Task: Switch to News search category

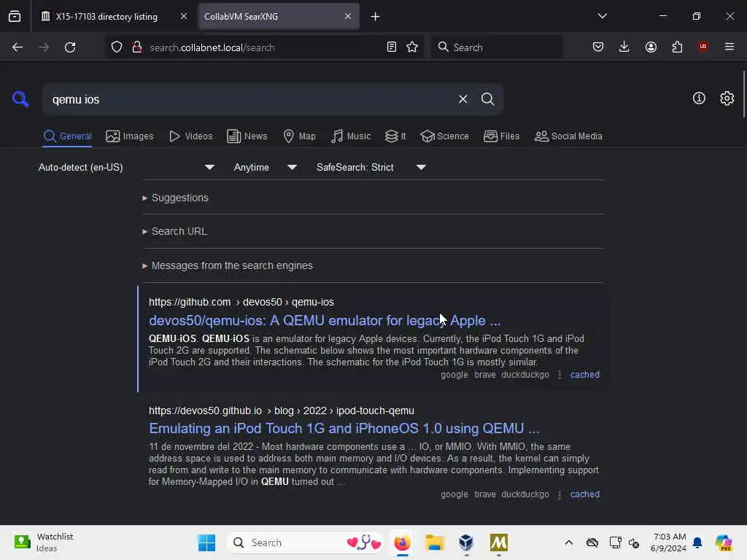Action: [247, 136]
